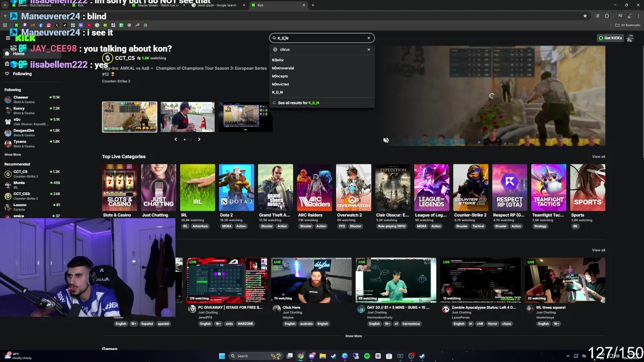Open recommended channel Murda
This screenshot has height=362, width=644.
pyautogui.click(x=31, y=185)
